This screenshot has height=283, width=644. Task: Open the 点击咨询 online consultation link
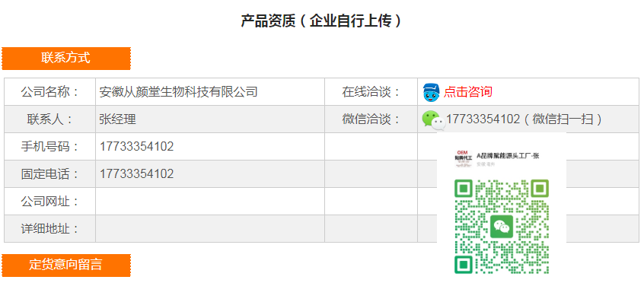point(468,91)
